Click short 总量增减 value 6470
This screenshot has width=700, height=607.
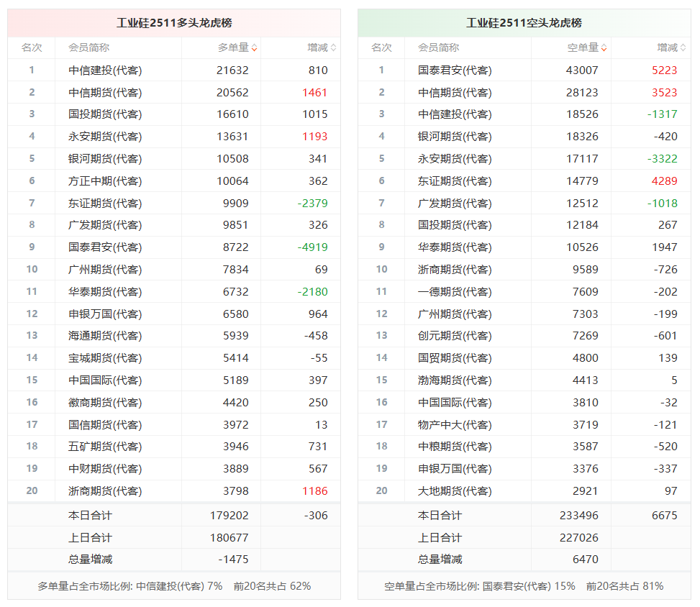tap(586, 560)
